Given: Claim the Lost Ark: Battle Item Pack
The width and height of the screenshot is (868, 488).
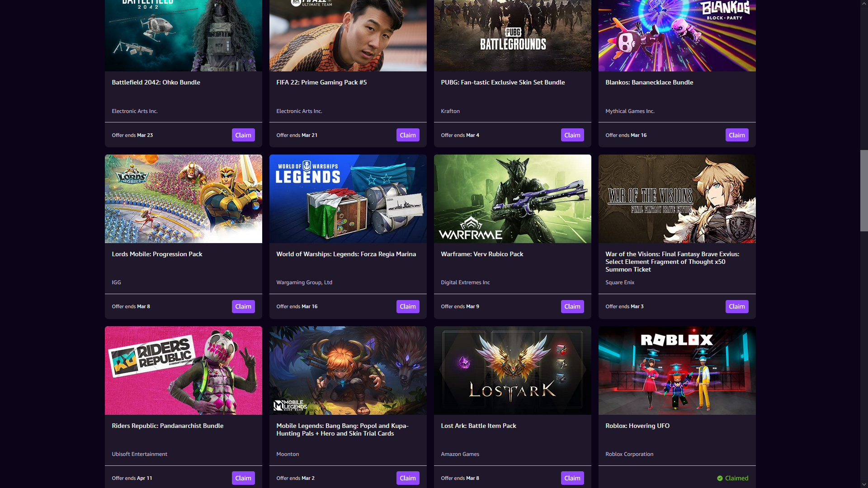Looking at the screenshot, I should click(572, 478).
